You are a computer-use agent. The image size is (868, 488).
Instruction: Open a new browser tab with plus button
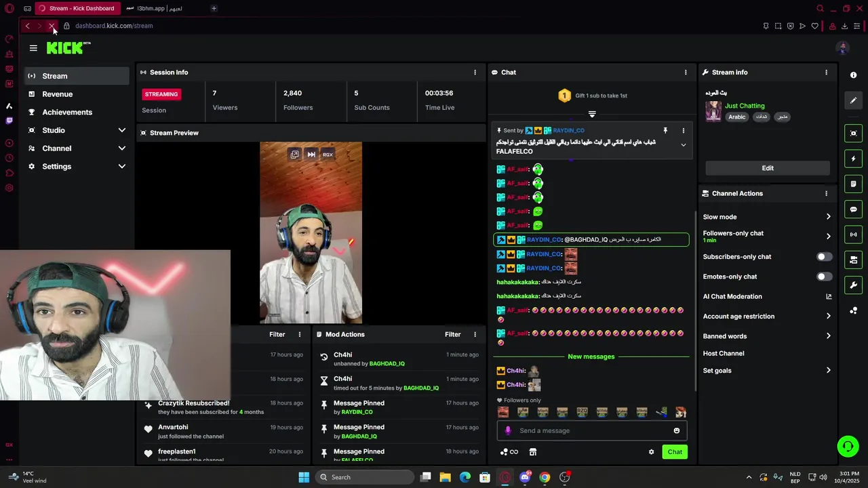[214, 8]
